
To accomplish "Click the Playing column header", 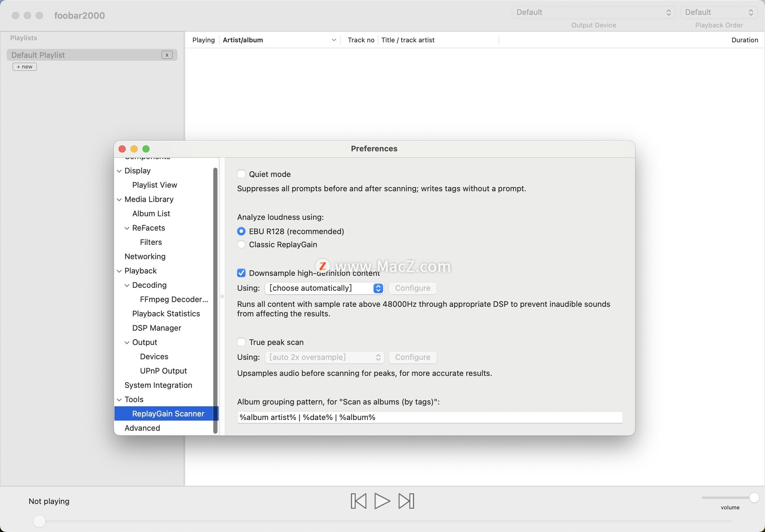I will click(x=203, y=40).
